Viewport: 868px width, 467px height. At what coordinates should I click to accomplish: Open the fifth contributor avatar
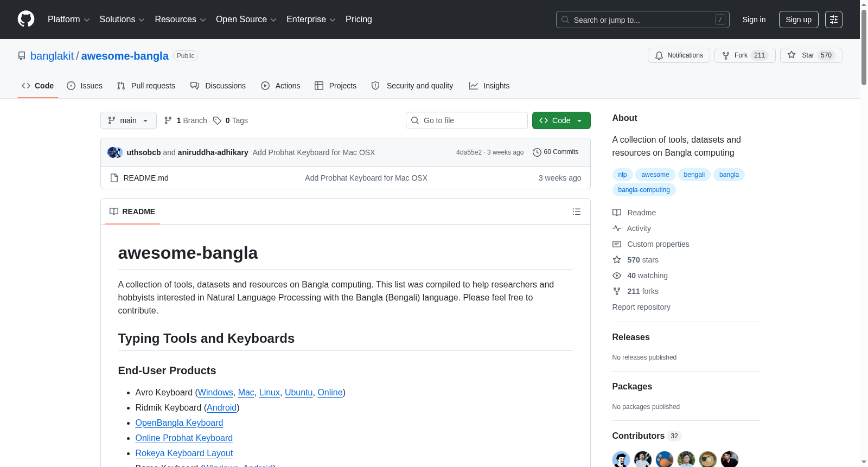point(708,459)
